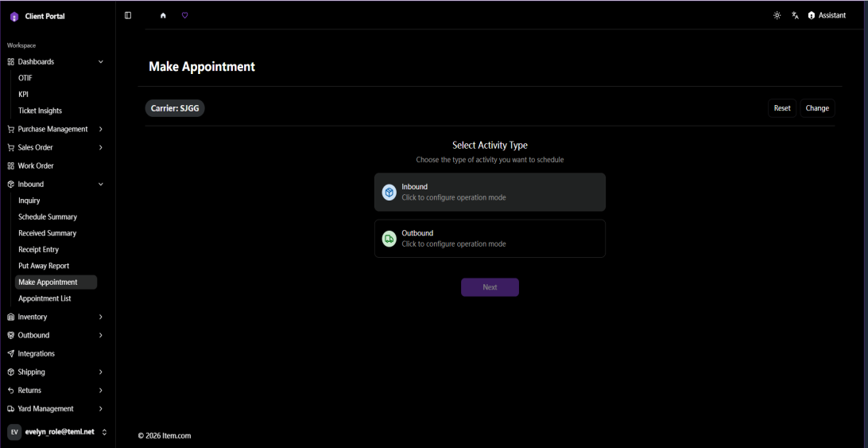The height and width of the screenshot is (448, 868).
Task: Click the EV user avatar
Action: click(14, 432)
